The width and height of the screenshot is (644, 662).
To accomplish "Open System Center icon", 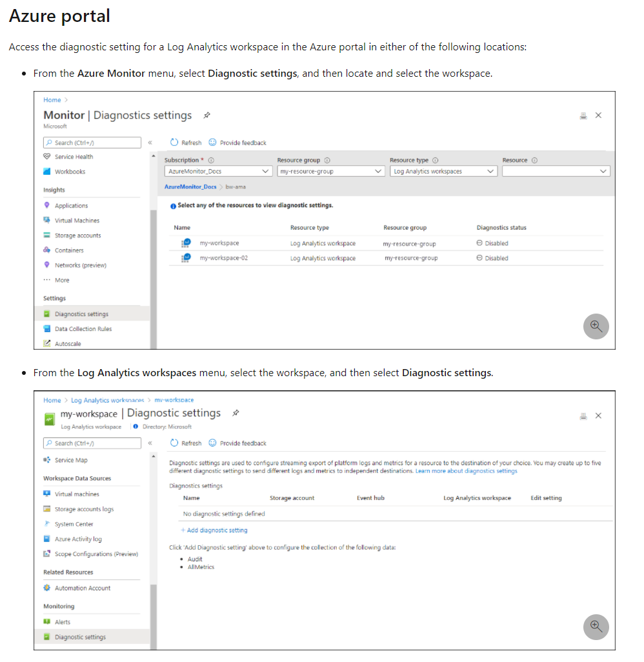I will (47, 523).
